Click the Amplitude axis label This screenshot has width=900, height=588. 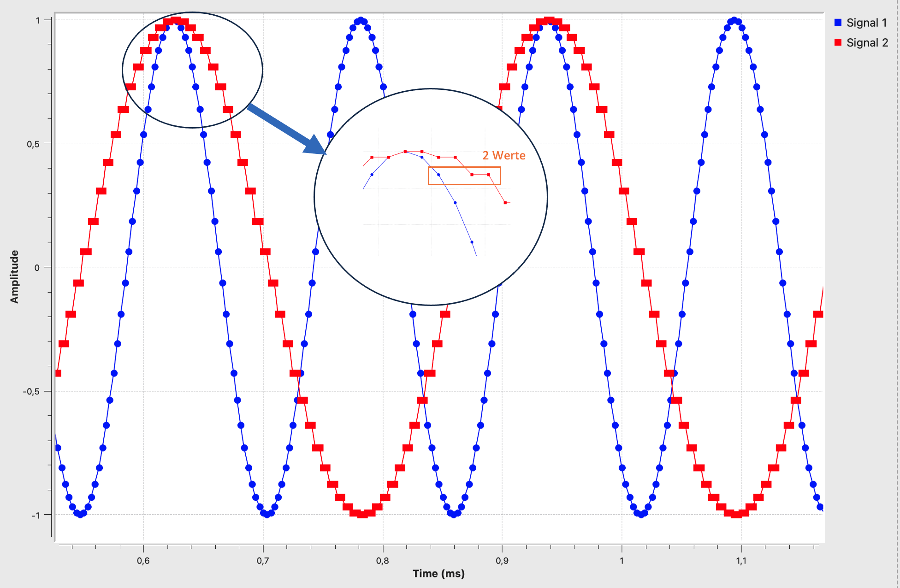click(15, 276)
